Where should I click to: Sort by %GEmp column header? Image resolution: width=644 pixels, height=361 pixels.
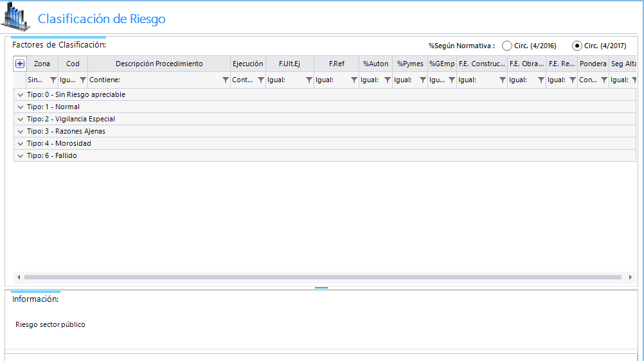442,64
